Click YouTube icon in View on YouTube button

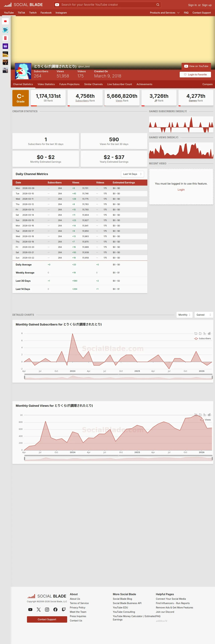coord(186,66)
